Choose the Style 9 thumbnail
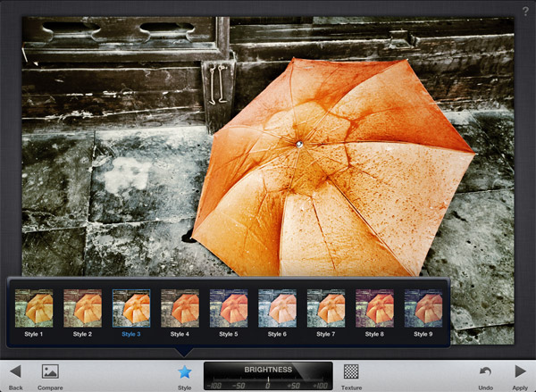This screenshot has width=536, height=392. coord(423,308)
